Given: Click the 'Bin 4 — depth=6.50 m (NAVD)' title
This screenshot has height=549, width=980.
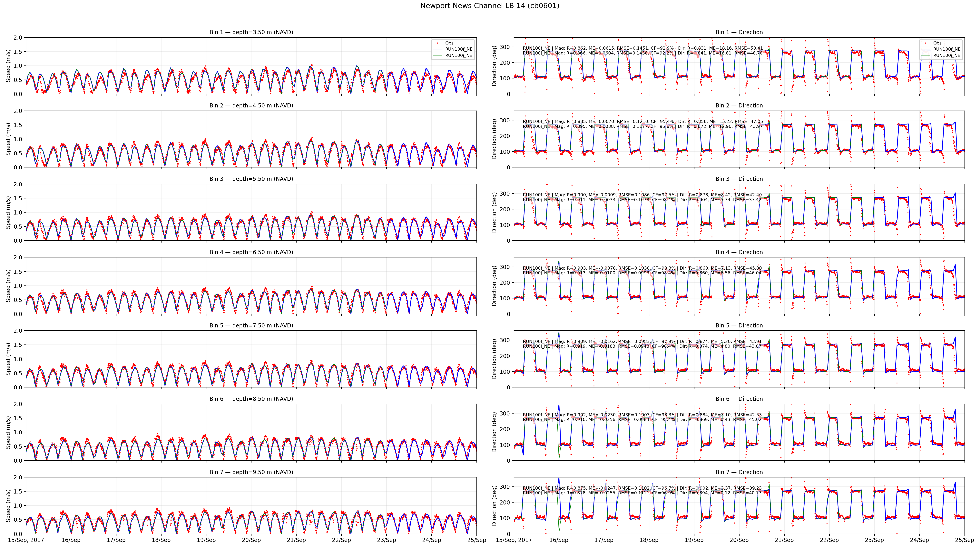Looking at the screenshot, I should (251, 252).
